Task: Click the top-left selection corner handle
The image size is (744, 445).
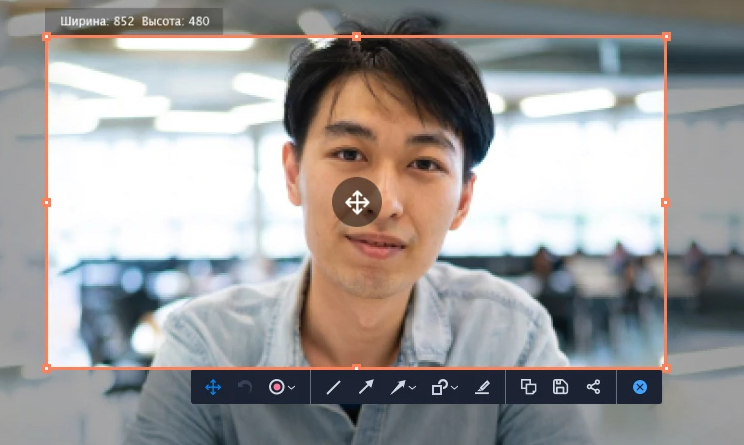Action: coord(46,37)
